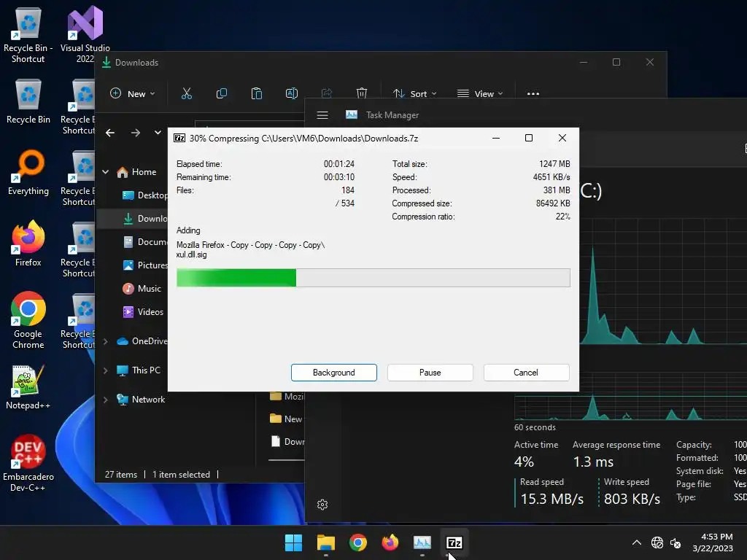
Task: Click the Cut scissors icon in Downloads toolbar
Action: tap(186, 93)
